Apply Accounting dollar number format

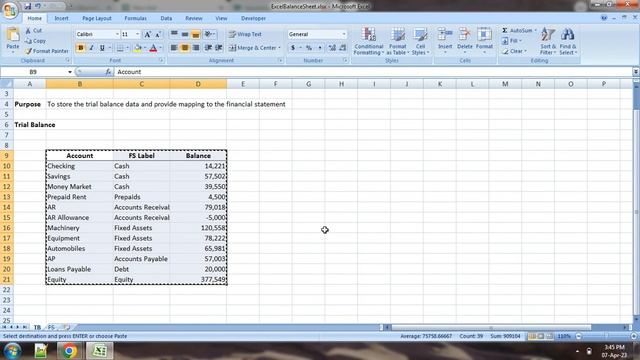[293, 48]
